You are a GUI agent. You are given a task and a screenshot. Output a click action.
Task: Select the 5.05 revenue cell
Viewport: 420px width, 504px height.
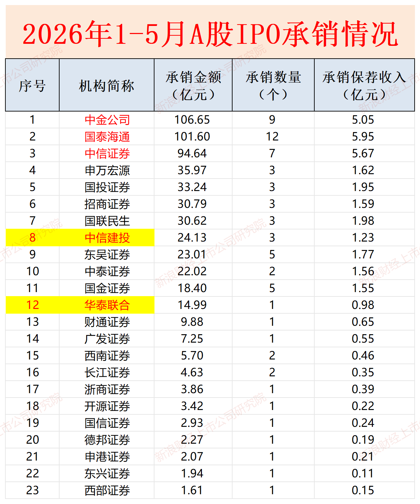[x=364, y=120]
